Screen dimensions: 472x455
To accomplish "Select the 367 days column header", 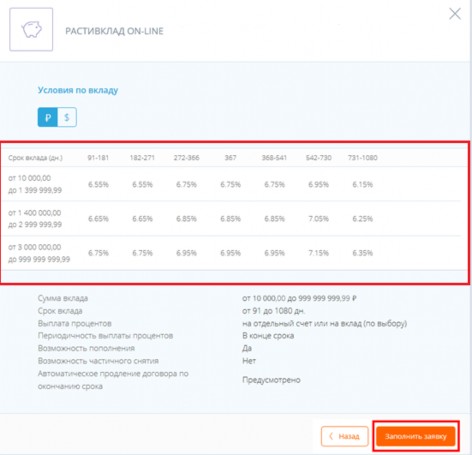I will (x=230, y=158).
